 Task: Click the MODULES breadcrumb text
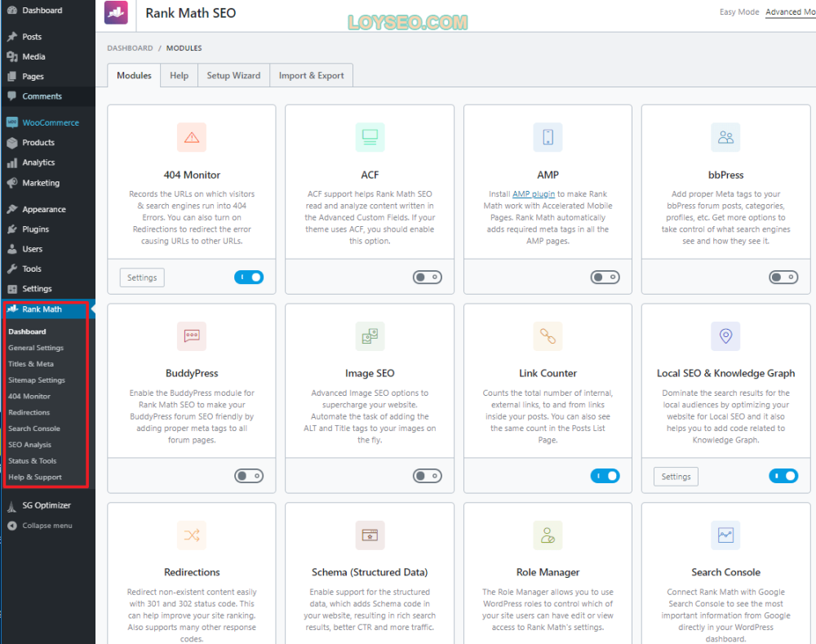tap(184, 48)
